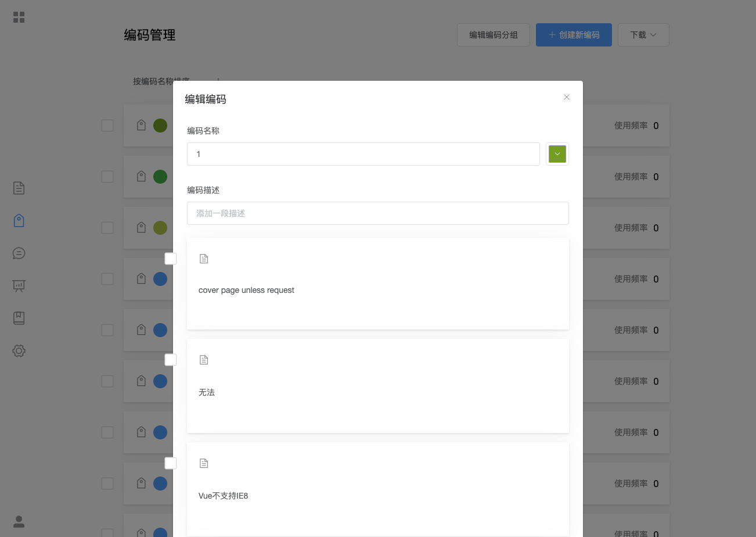Click the tag icon next to the yellow-green code dot

[141, 227]
